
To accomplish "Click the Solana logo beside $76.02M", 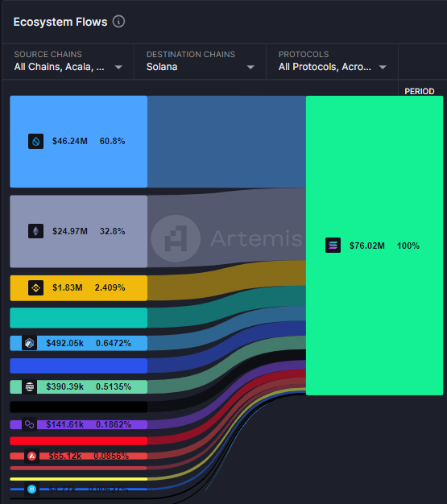I will 333,246.
